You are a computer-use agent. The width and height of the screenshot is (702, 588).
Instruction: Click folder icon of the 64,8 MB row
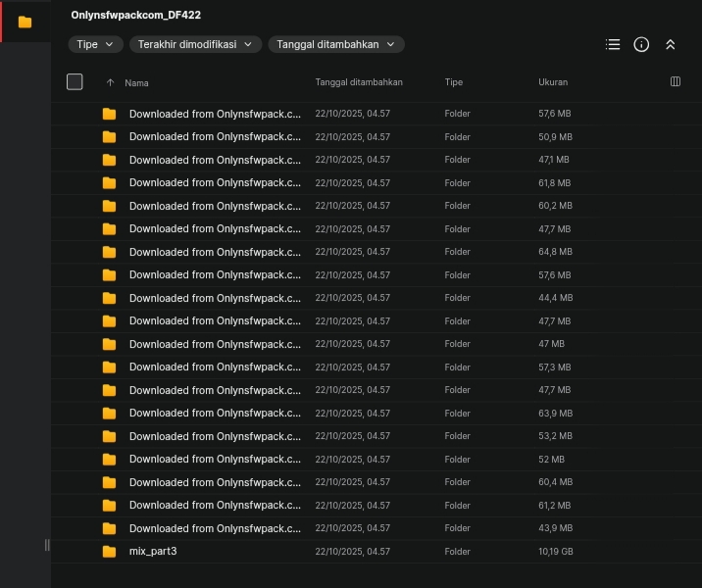109,252
